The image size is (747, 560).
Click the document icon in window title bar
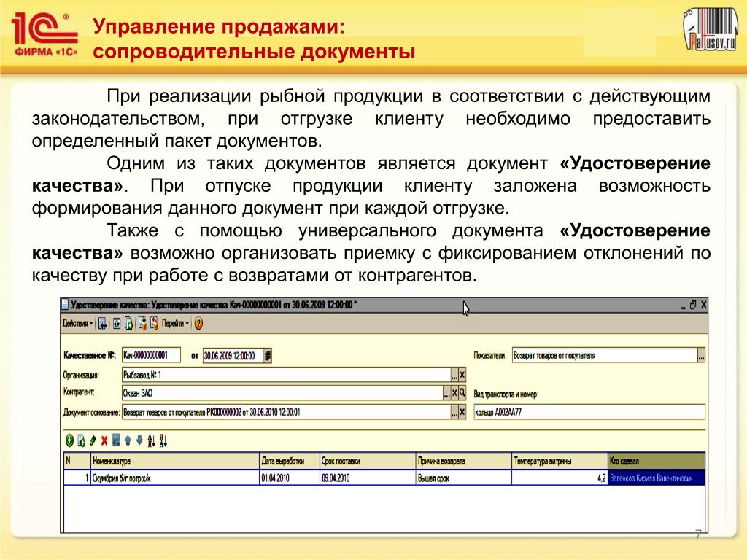pyautogui.click(x=65, y=305)
